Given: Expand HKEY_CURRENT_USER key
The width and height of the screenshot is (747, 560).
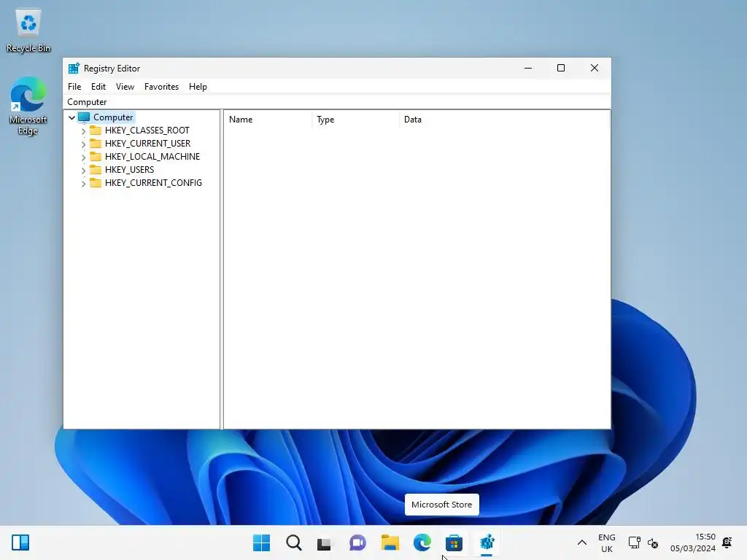Looking at the screenshot, I should coord(83,144).
